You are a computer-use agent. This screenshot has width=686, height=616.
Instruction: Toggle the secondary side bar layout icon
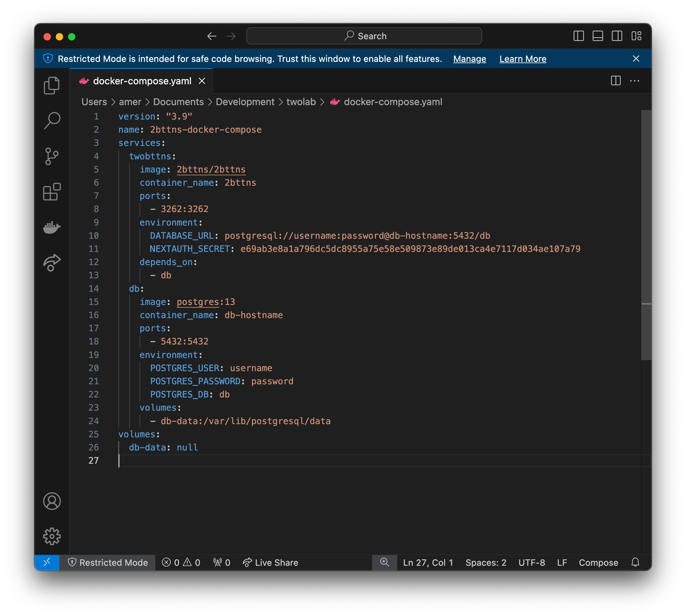pyautogui.click(x=617, y=36)
